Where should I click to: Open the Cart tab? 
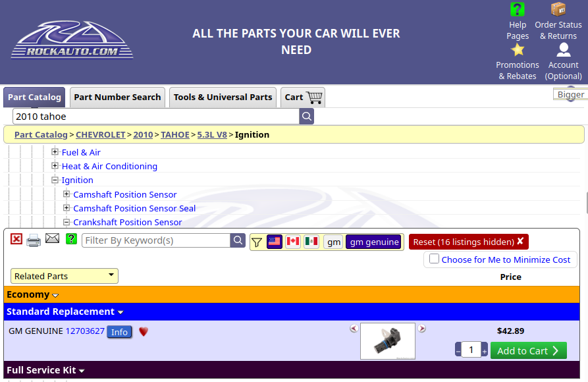(303, 97)
